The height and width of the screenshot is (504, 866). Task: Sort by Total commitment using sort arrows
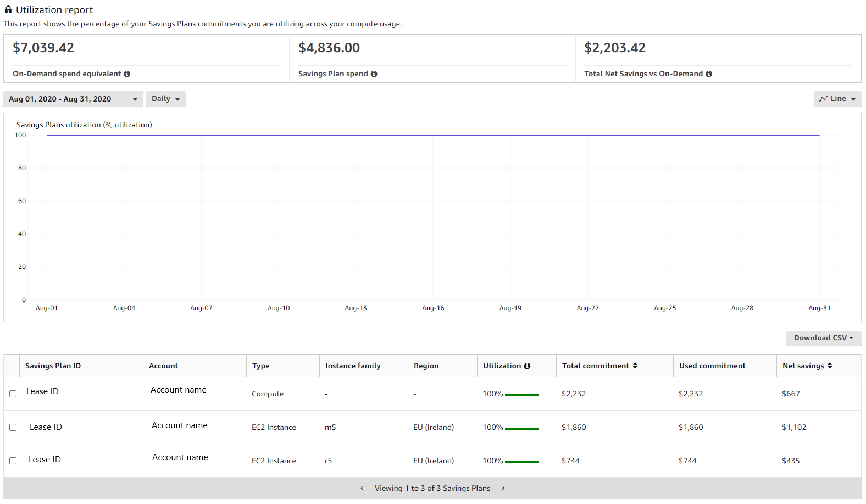(635, 366)
